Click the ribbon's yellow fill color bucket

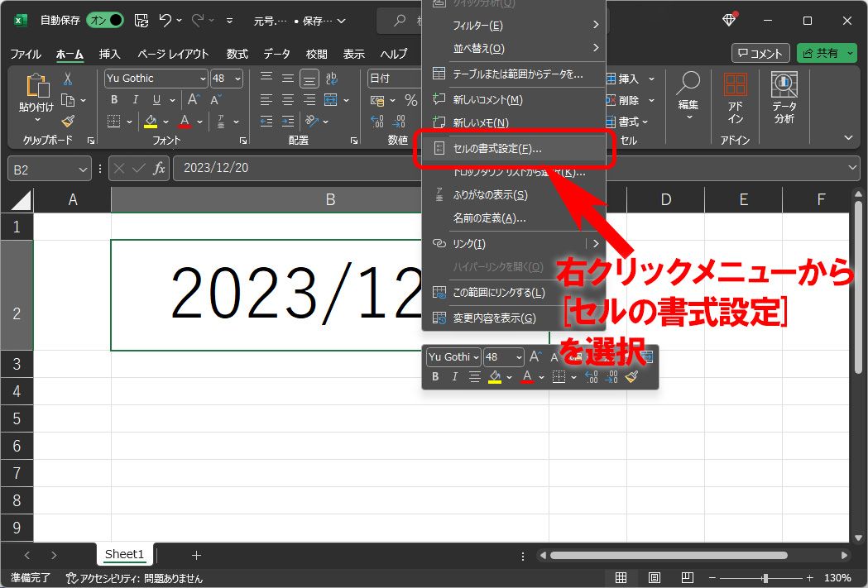tap(151, 122)
